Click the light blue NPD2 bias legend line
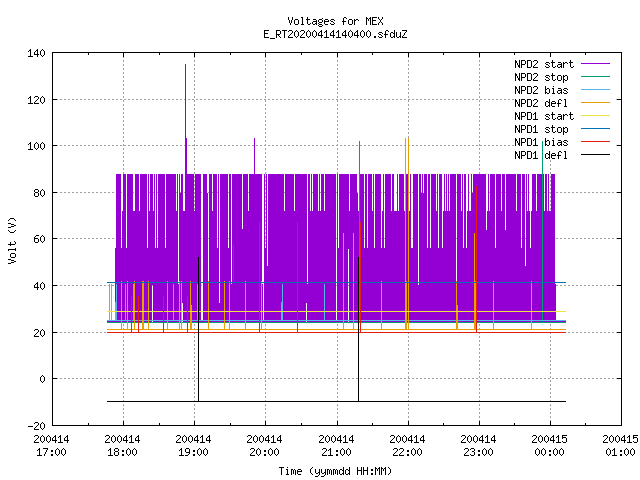This screenshot has width=640, height=480. pyautogui.click(x=595, y=89)
